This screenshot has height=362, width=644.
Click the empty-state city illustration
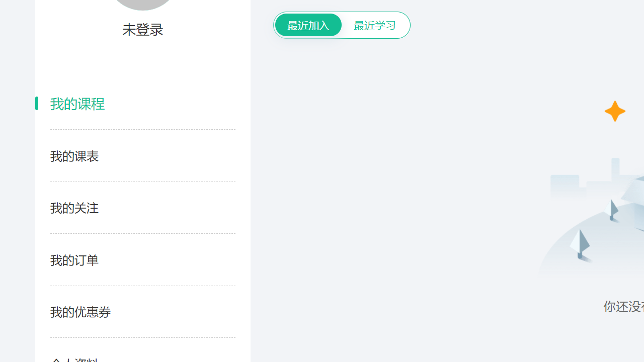click(x=594, y=216)
